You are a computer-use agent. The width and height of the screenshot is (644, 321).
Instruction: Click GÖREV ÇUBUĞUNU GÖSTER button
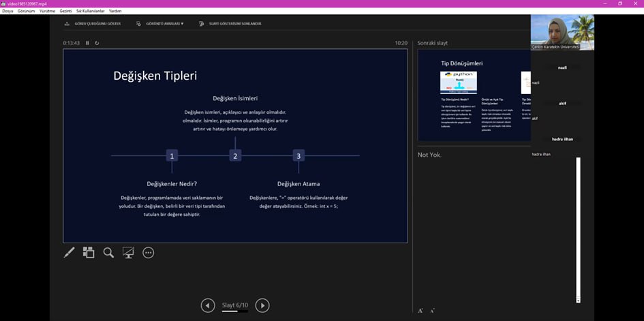point(93,24)
